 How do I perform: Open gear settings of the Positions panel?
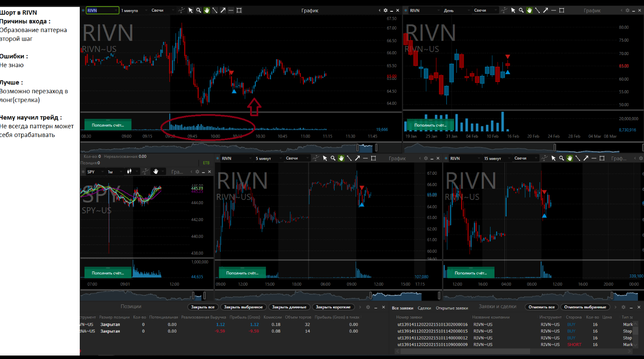pyautogui.click(x=368, y=307)
